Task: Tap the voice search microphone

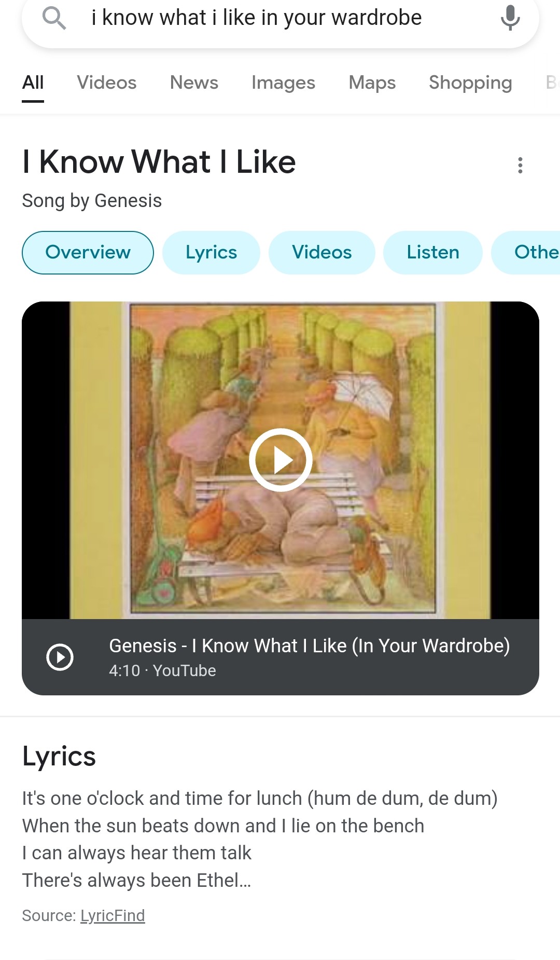Action: tap(510, 18)
